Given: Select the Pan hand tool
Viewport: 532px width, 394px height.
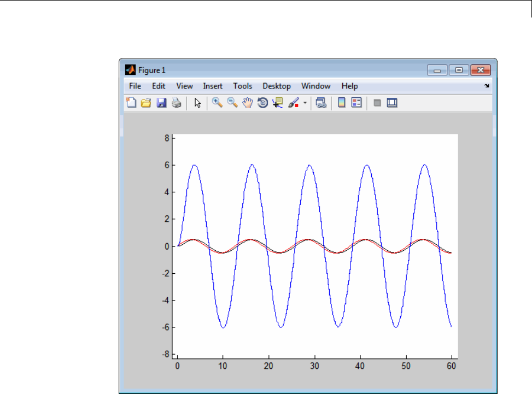Looking at the screenshot, I should pos(248,102).
